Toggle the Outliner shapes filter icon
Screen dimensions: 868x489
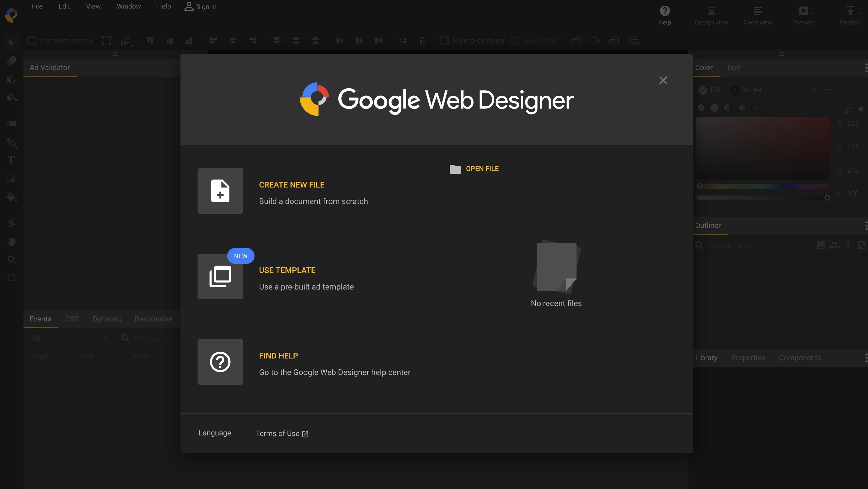click(862, 245)
